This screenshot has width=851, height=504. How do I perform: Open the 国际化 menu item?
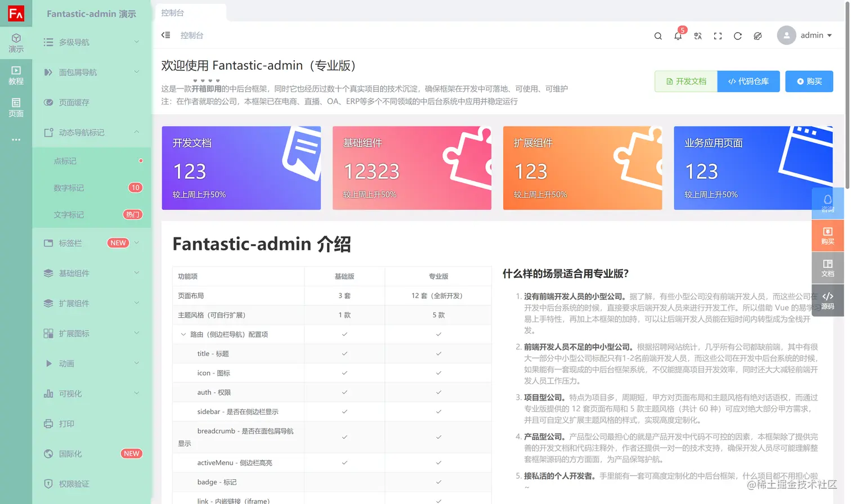pyautogui.click(x=92, y=454)
